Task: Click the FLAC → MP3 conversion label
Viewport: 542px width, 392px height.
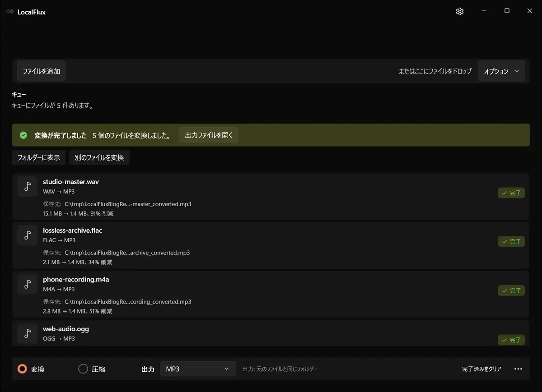Action: (59, 240)
